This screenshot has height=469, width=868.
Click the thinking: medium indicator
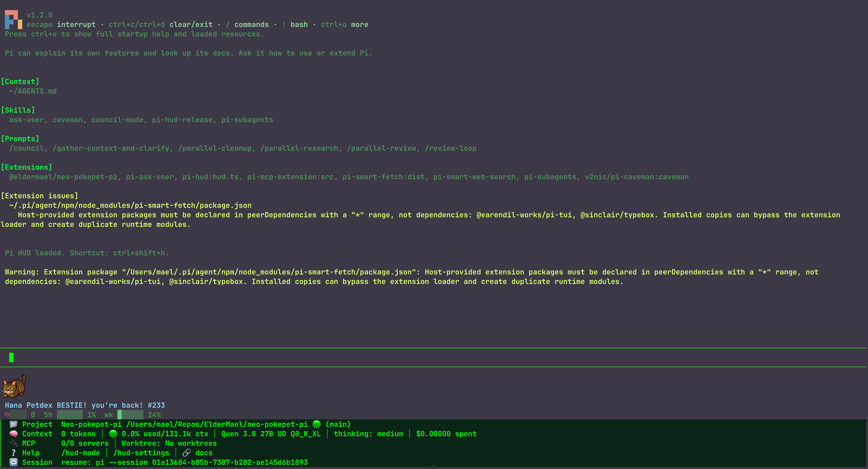click(x=368, y=434)
